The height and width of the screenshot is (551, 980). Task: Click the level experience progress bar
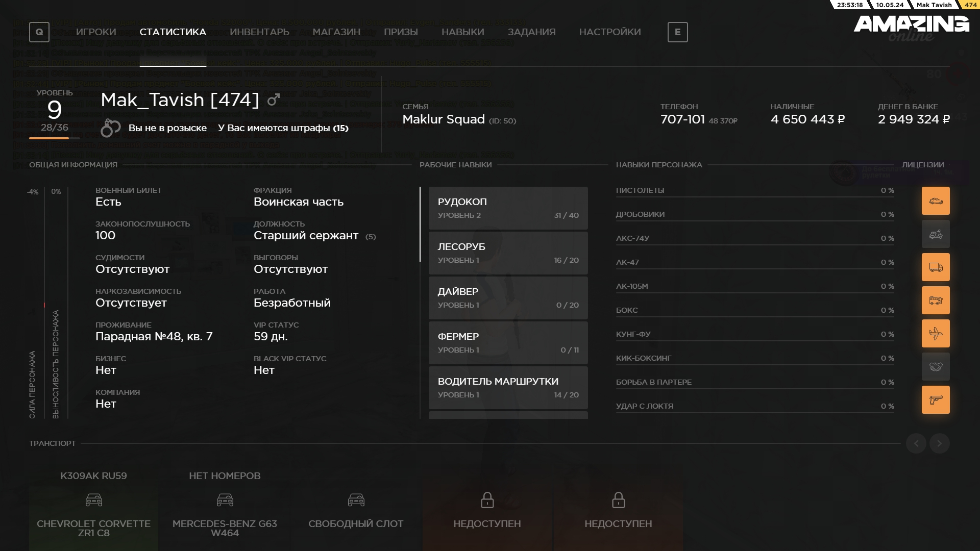click(54, 138)
